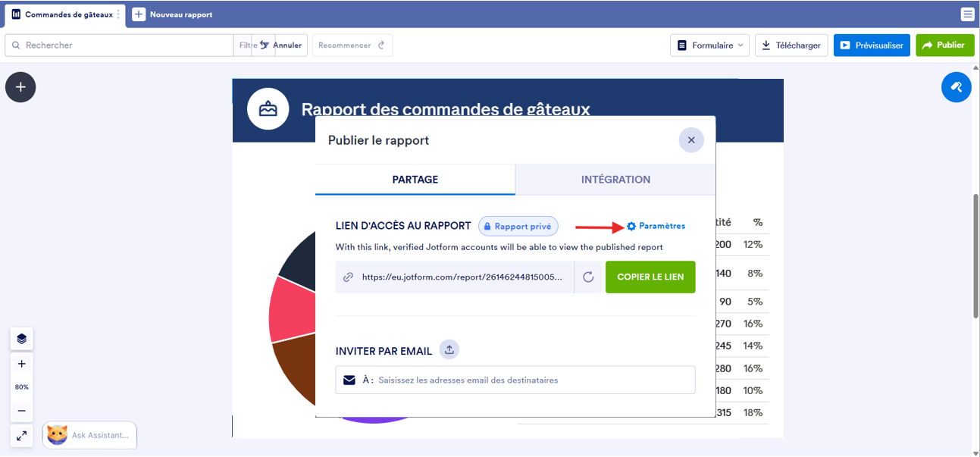The image size is (980, 457).
Task: Open the layers panel icon
Action: coord(21,339)
